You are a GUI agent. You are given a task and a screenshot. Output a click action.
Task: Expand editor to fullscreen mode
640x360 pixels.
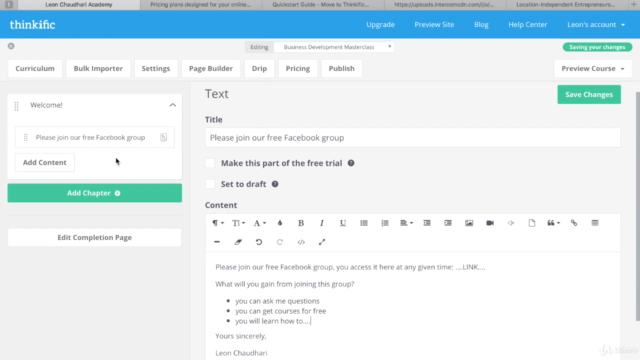click(322, 242)
